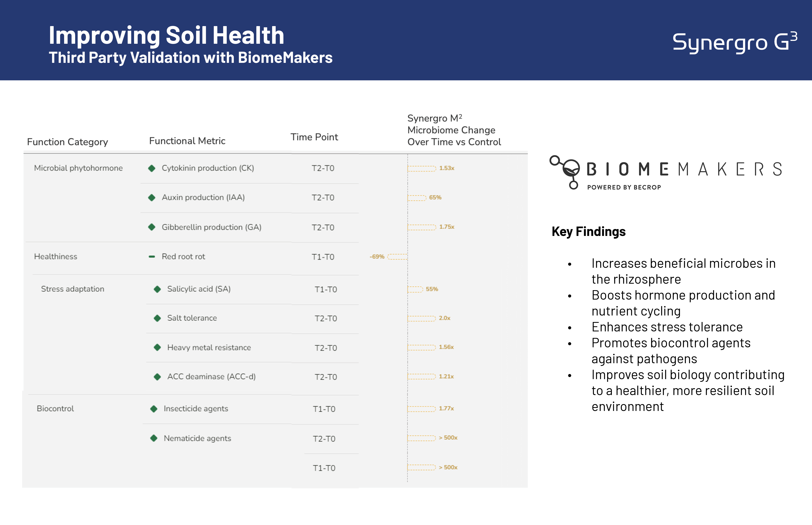Click the 55% bar for Salicylic acid
This screenshot has width=812, height=525.
point(415,289)
